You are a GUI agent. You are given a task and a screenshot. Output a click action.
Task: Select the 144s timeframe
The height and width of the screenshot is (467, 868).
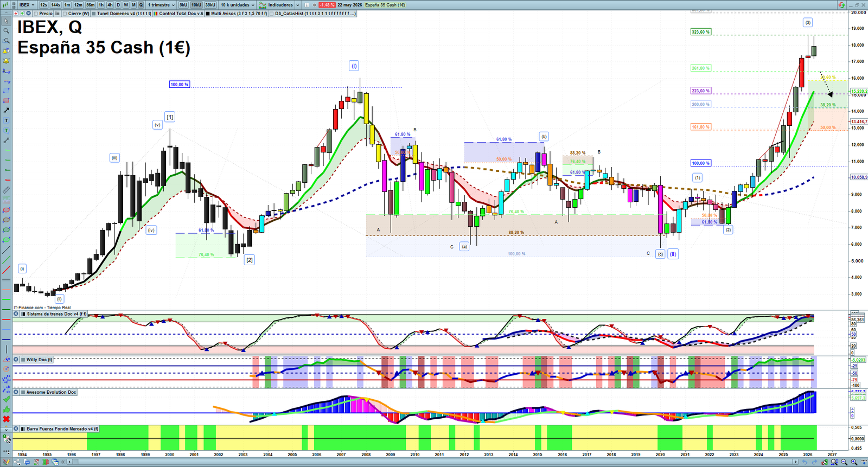[55, 5]
